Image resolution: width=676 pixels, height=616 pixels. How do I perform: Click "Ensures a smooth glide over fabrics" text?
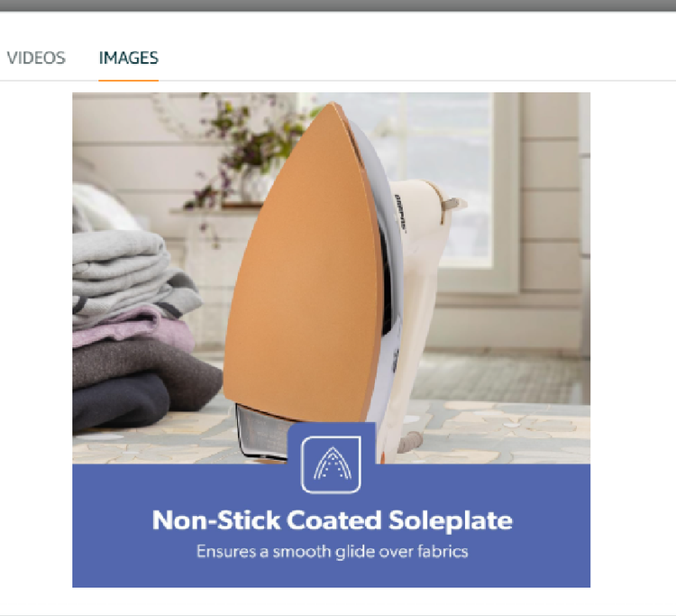pyautogui.click(x=332, y=552)
